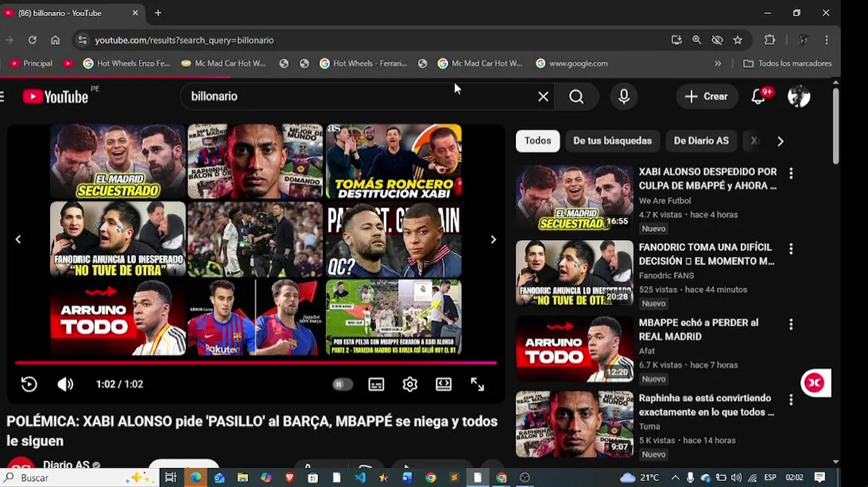This screenshot has height=487, width=868.
Task: Select the De Diario AS chip
Action: tap(701, 141)
